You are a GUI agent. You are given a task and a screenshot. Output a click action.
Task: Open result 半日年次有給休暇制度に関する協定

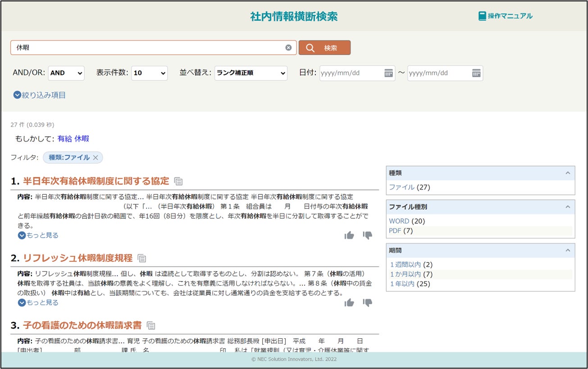coord(96,181)
